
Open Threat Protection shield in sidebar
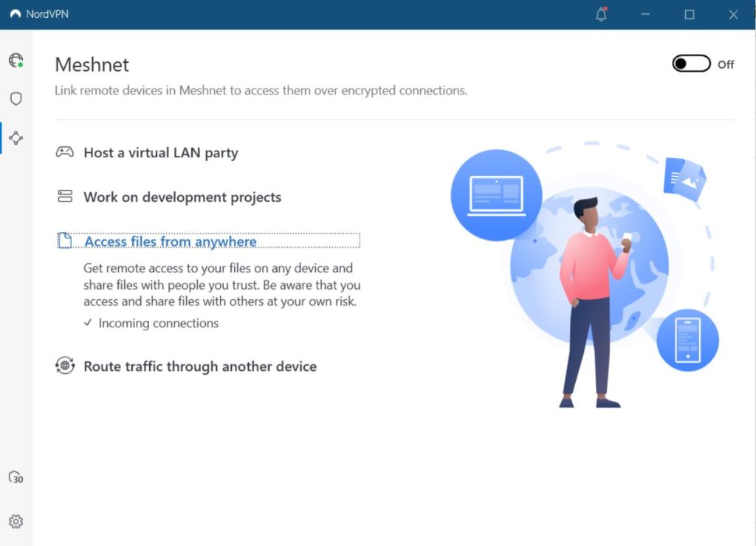16,99
